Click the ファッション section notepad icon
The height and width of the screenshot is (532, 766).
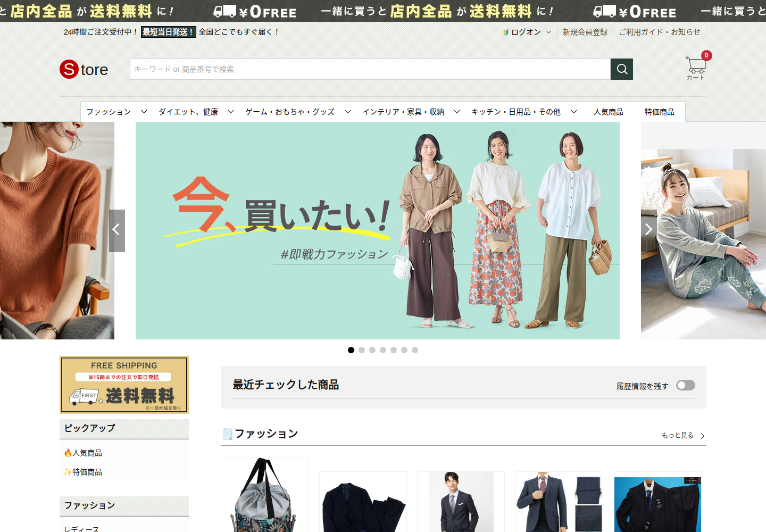[227, 434]
